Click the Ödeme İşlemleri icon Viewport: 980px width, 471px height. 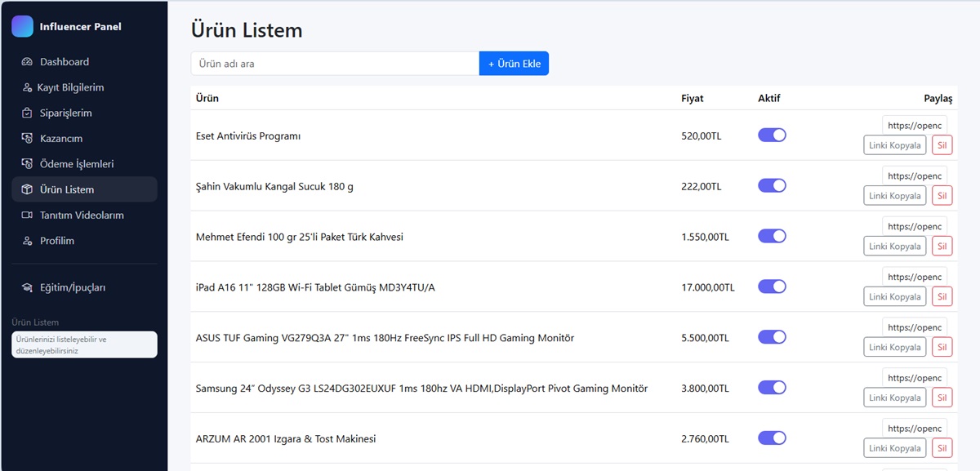click(27, 164)
